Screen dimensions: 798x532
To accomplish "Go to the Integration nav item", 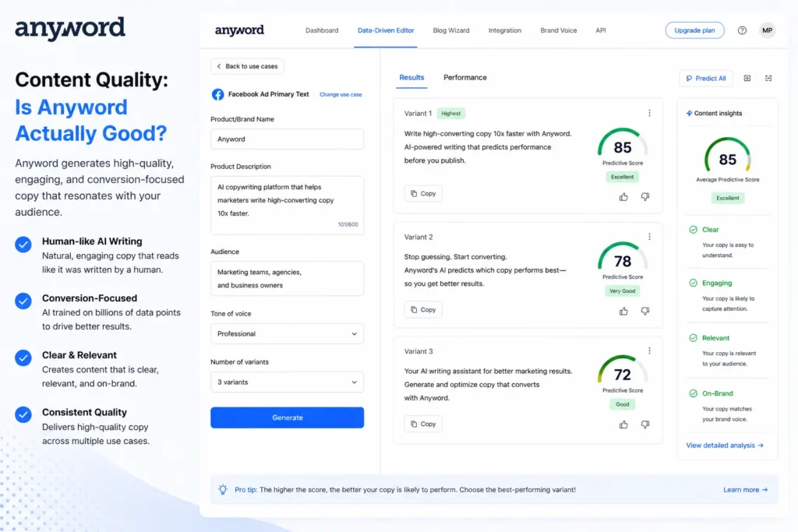I will [x=504, y=30].
